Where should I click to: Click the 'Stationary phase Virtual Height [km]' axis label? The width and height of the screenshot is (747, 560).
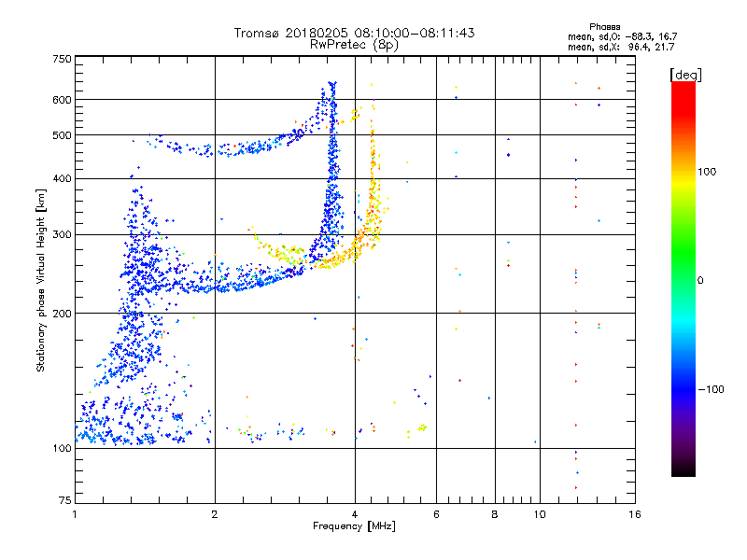point(41,281)
